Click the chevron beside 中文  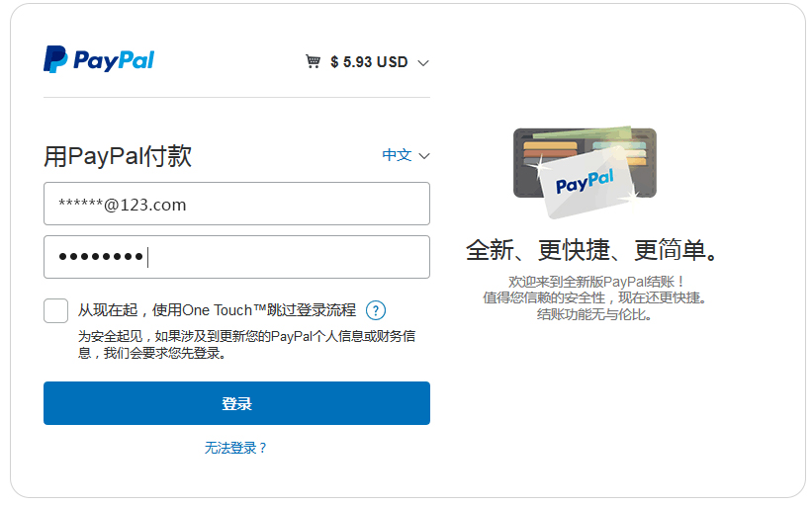pos(424,156)
